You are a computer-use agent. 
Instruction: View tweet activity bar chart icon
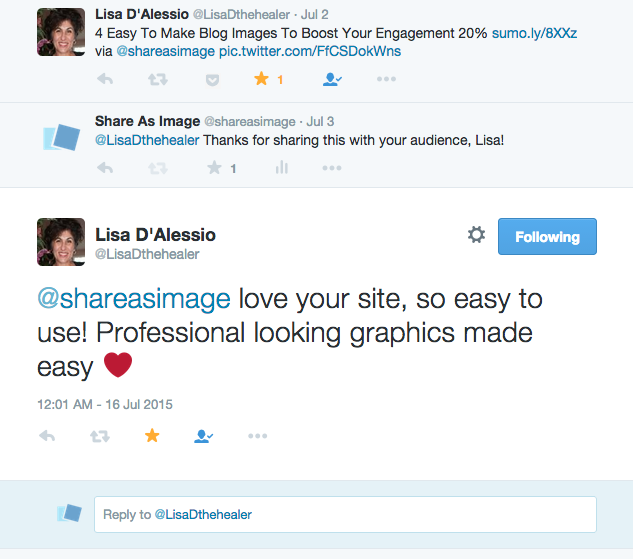[x=282, y=167]
